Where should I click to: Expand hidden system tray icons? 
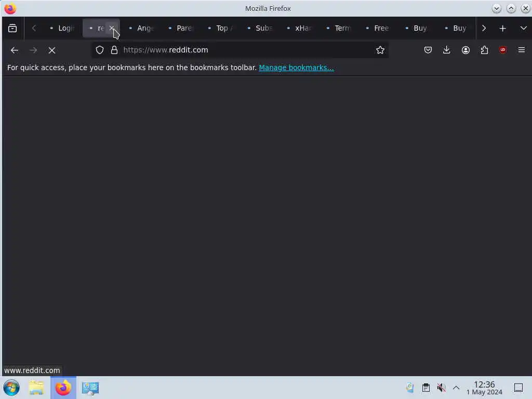pos(456,388)
